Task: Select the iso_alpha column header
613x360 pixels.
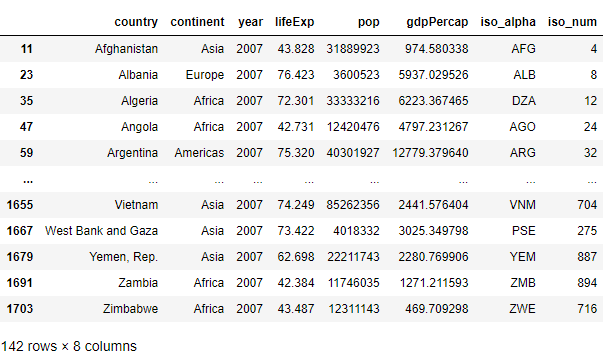Action: click(508, 22)
